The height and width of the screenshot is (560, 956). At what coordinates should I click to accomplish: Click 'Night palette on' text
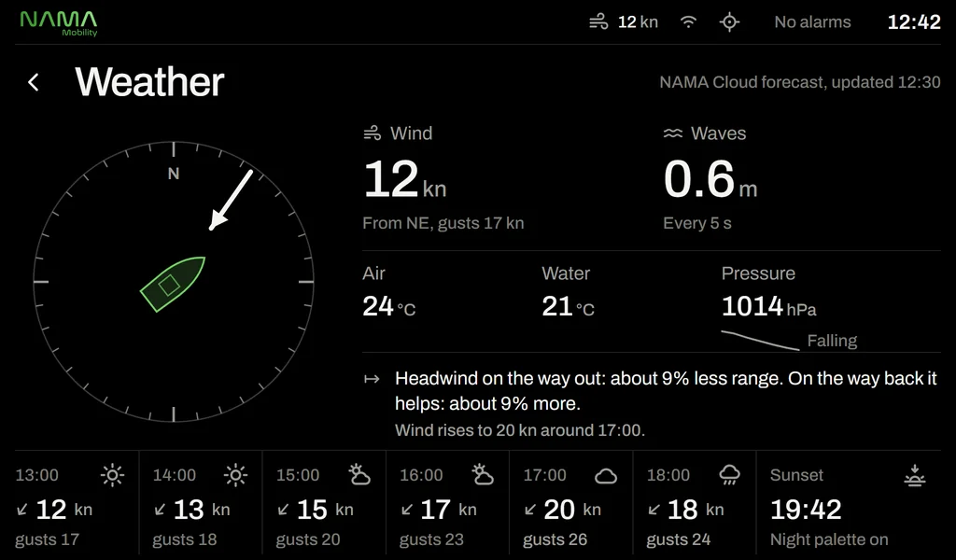click(x=829, y=539)
